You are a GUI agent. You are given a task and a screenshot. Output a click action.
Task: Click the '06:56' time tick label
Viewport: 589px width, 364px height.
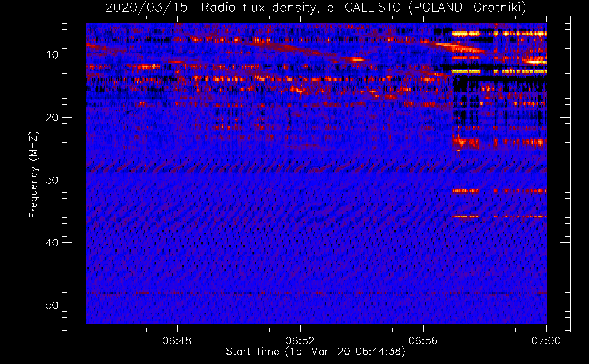[x=423, y=341]
